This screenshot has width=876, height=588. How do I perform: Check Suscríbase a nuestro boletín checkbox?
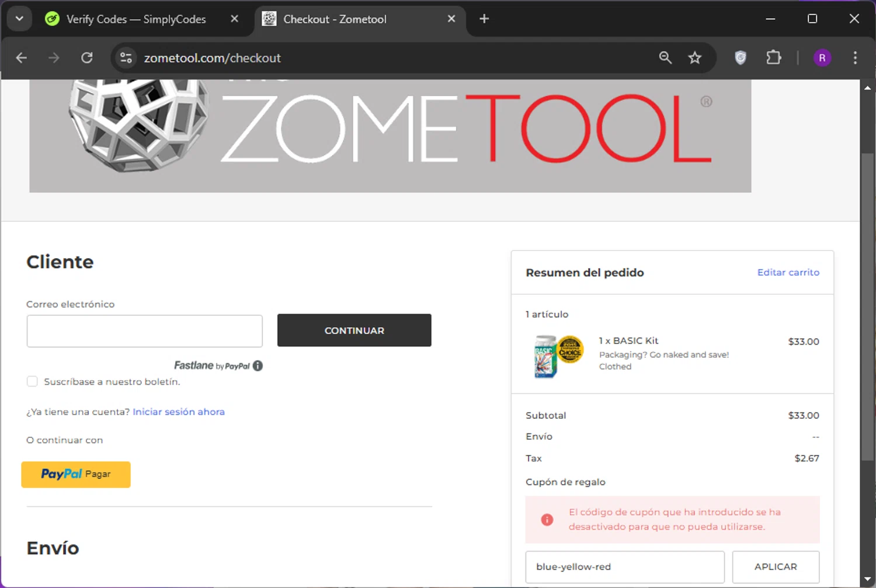(32, 381)
